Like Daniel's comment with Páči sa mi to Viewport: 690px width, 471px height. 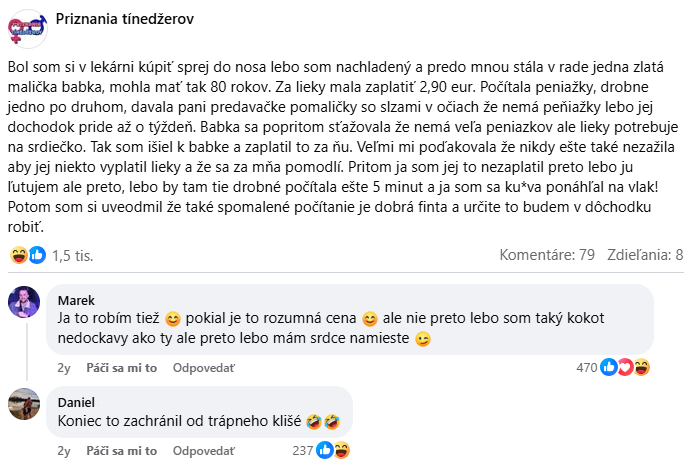tap(122, 451)
